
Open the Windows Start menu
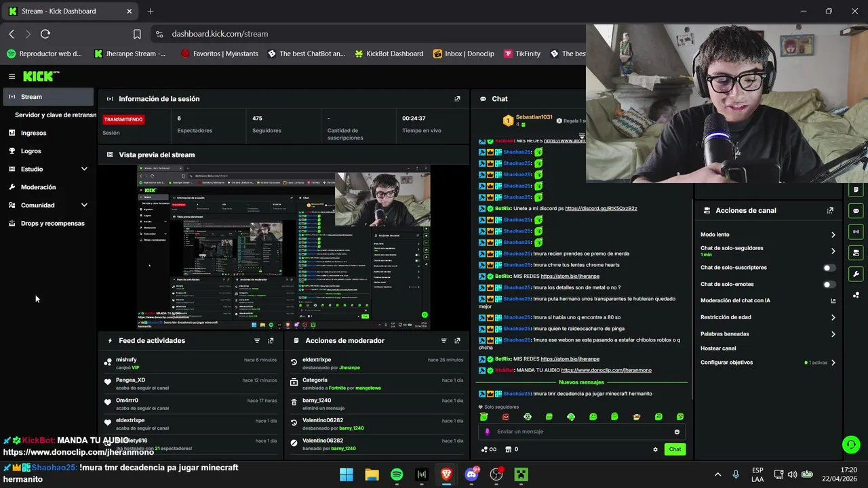347,474
